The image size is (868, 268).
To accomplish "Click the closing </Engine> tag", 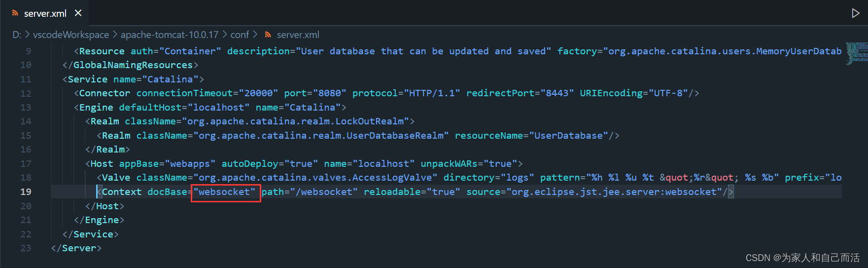I will pyautogui.click(x=99, y=220).
